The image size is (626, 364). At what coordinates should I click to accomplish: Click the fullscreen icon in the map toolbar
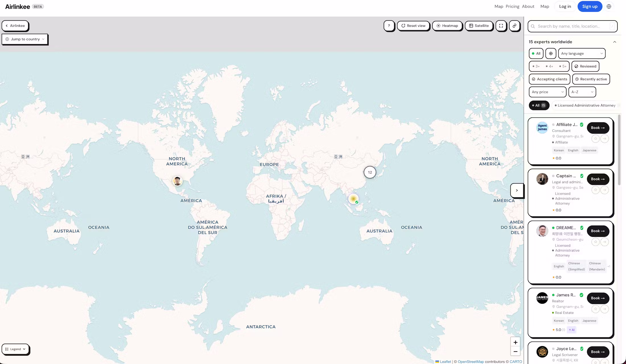pos(501,26)
